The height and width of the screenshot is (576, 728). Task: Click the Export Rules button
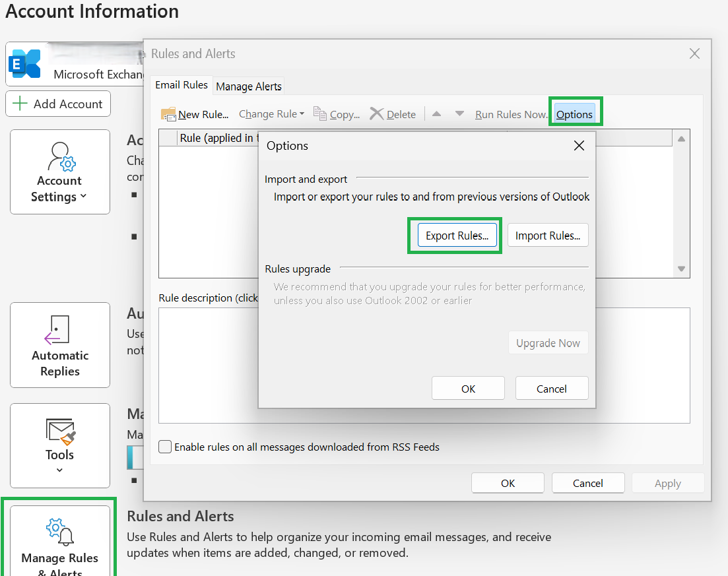[x=457, y=236]
